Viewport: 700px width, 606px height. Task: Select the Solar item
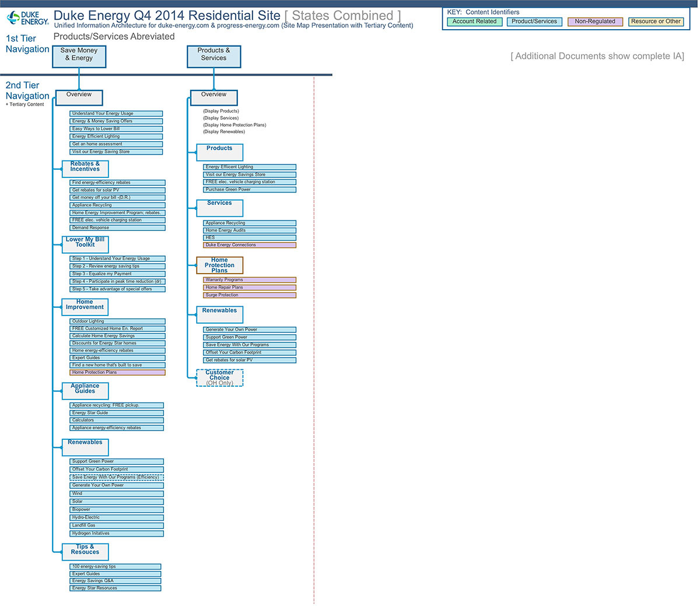117,502
